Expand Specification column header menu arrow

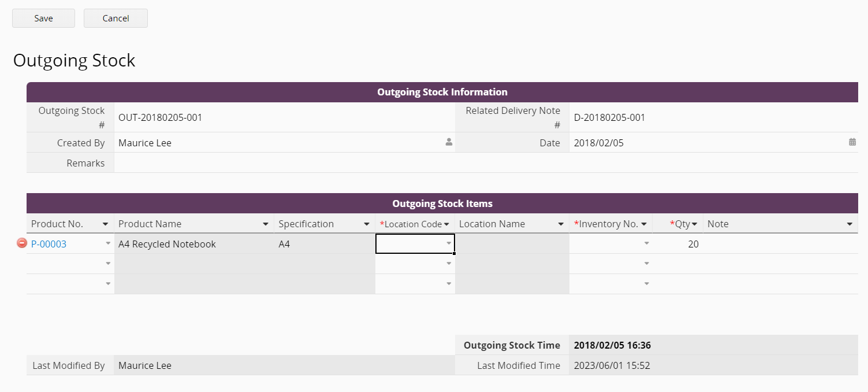[x=367, y=224]
